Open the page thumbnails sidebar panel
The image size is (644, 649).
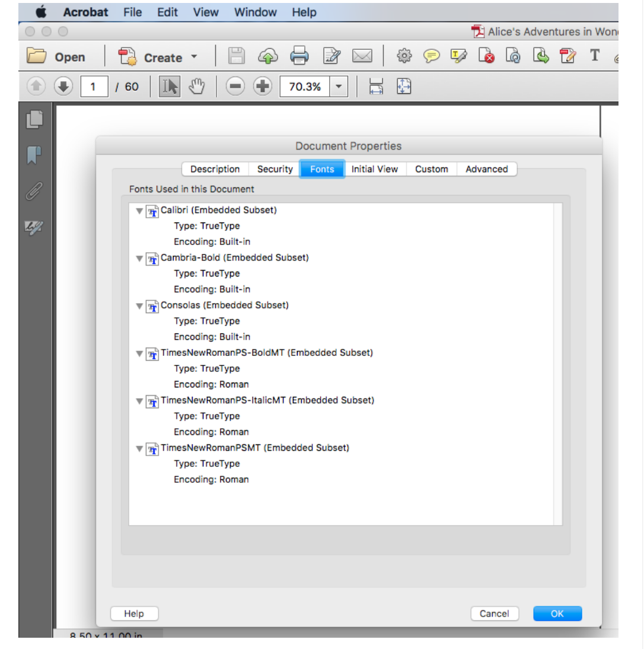click(x=34, y=120)
